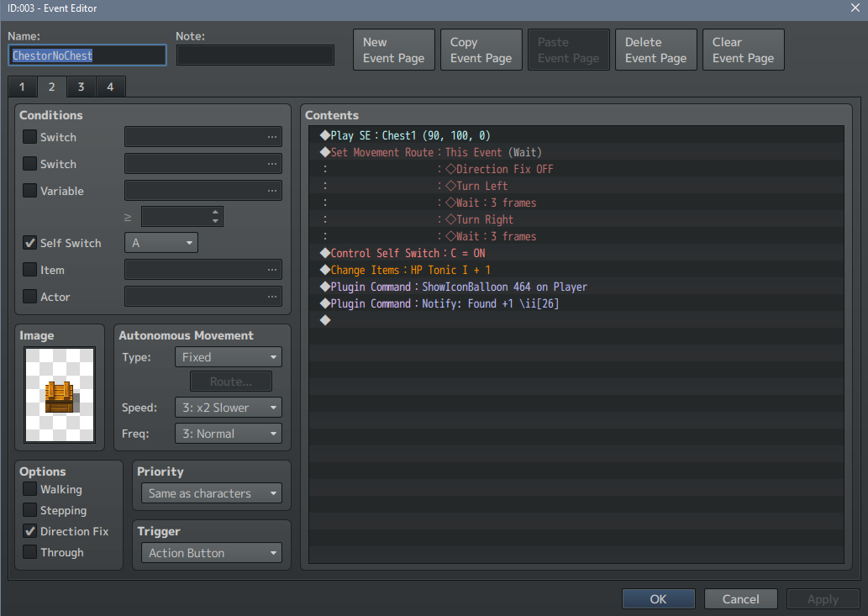
Task: Select the Direction Fix OFF route line
Action: [x=576, y=170]
